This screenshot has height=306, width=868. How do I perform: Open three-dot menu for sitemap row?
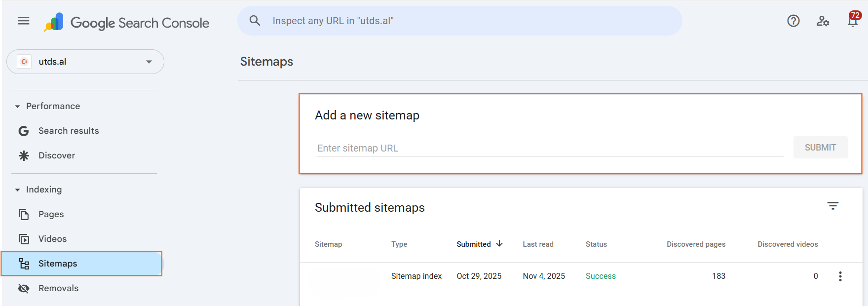tap(840, 276)
